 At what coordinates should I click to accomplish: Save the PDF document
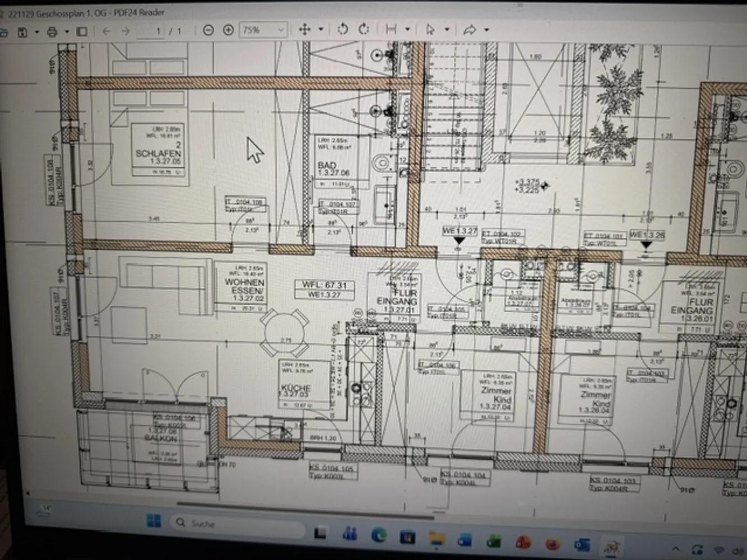click(22, 32)
